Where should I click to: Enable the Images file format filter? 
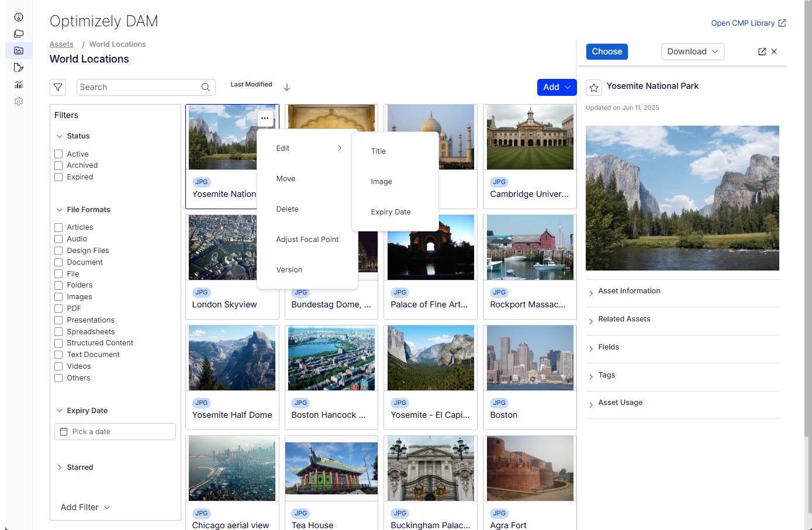(58, 297)
